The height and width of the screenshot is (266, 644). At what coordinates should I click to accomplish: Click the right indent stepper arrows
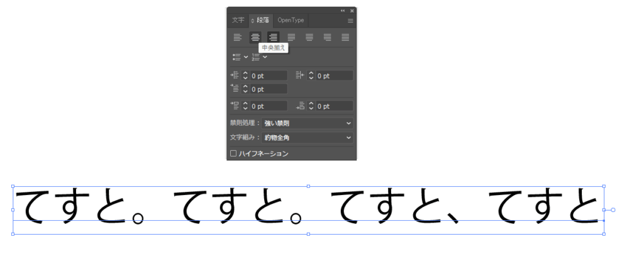[x=311, y=75]
